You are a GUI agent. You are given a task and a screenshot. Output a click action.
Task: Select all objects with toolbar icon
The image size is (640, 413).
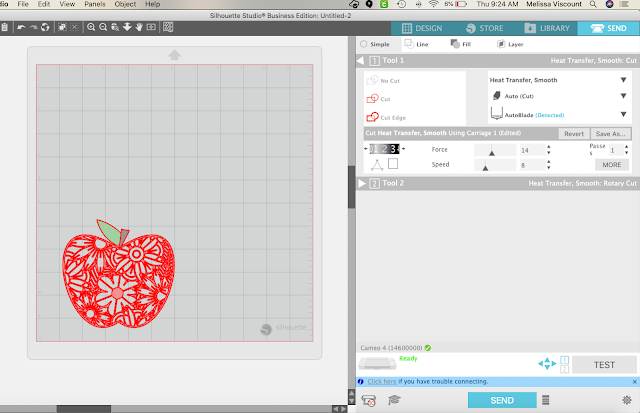(62, 27)
